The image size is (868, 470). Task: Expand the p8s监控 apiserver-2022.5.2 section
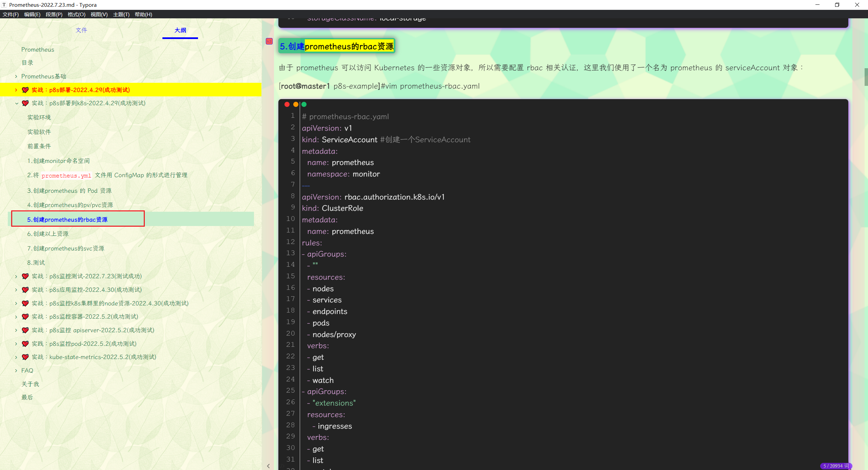tap(16, 330)
